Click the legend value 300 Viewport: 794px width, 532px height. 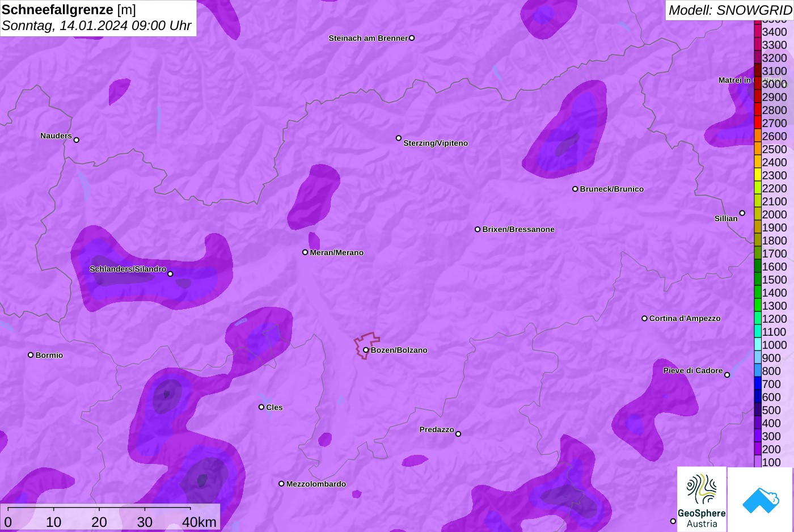[x=771, y=436]
